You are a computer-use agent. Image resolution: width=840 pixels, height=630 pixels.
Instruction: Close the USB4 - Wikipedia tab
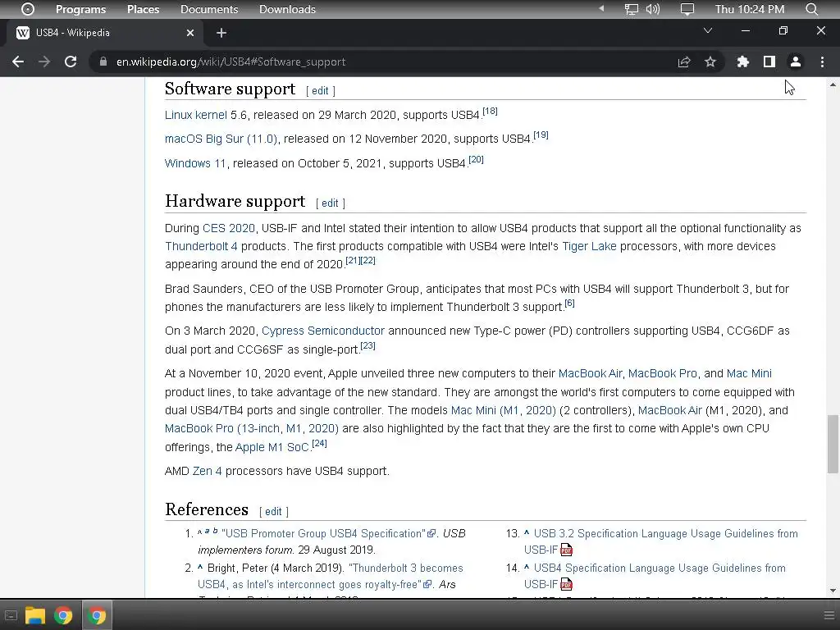(x=190, y=33)
